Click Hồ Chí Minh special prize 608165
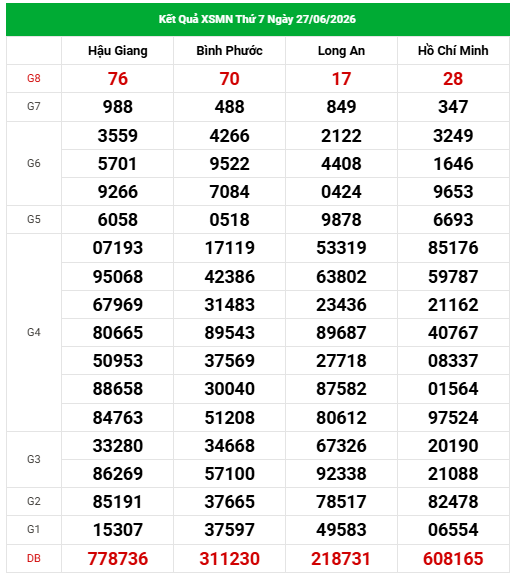The width and height of the screenshot is (512, 574). [x=453, y=559]
